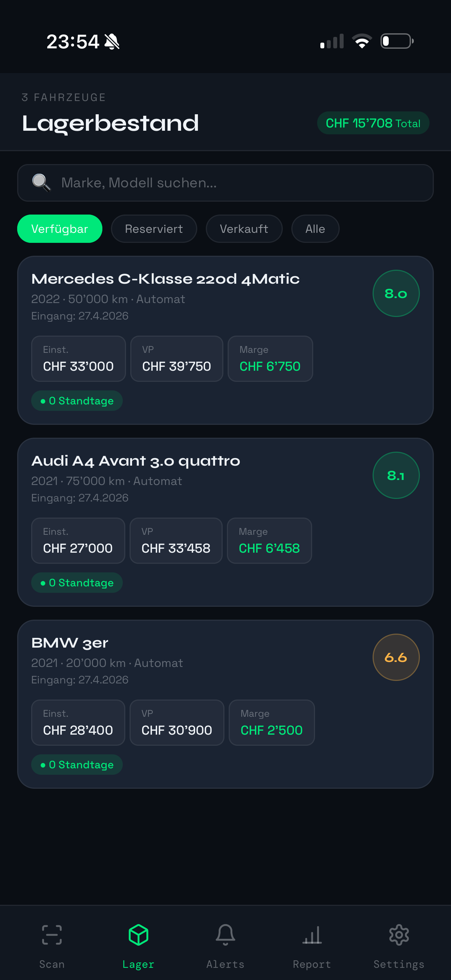Show Verkauft vehicles filter
451x980 pixels.
point(244,229)
